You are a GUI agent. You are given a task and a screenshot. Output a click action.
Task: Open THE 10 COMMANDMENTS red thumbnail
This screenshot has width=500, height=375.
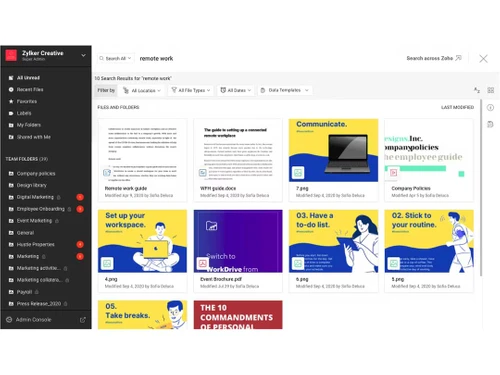[x=238, y=315]
